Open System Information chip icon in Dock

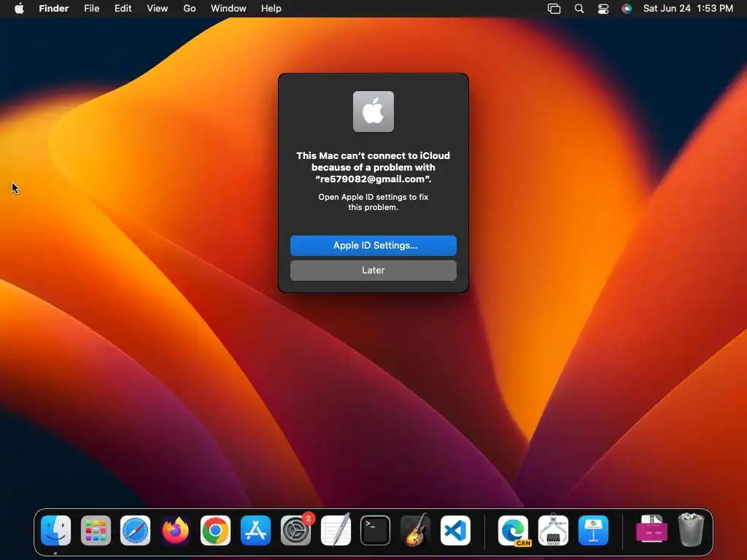tap(553, 529)
